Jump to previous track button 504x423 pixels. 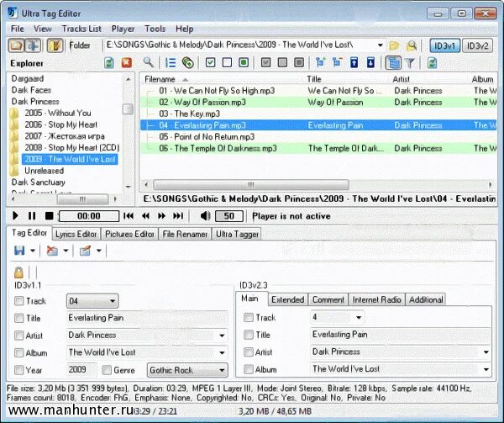129,216
